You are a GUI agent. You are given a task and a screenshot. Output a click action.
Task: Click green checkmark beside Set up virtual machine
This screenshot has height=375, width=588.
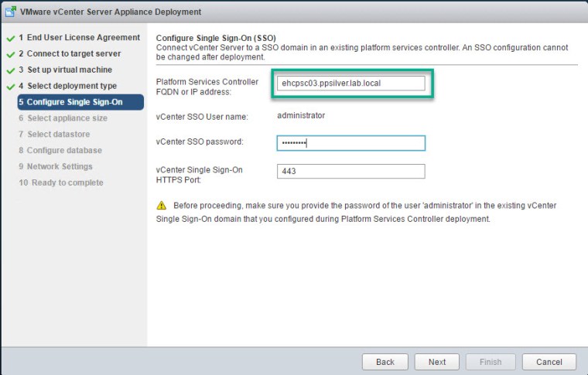pos(11,70)
